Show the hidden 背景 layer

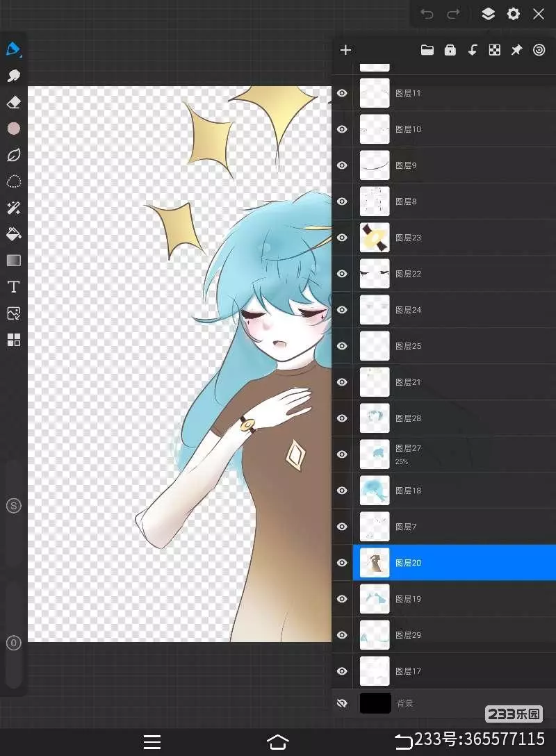pos(342,703)
